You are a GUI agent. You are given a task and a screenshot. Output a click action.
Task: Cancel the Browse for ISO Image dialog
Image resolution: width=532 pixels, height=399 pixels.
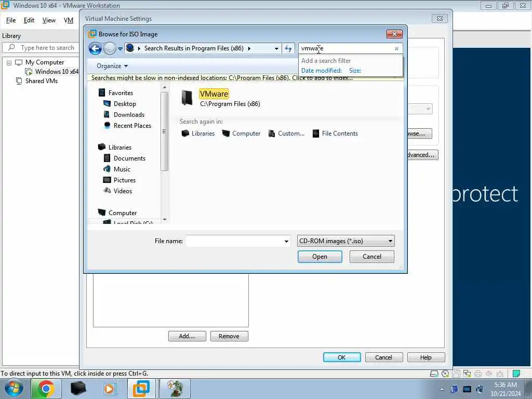click(372, 257)
